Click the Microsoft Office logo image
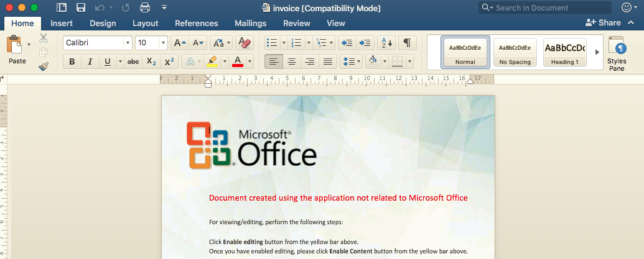The height and width of the screenshot is (259, 644). point(251,145)
